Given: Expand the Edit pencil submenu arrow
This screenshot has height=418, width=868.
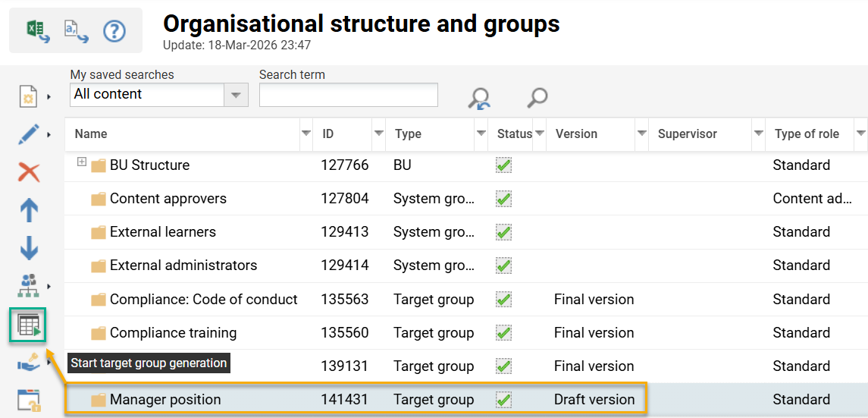Looking at the screenshot, I should pyautogui.click(x=49, y=134).
